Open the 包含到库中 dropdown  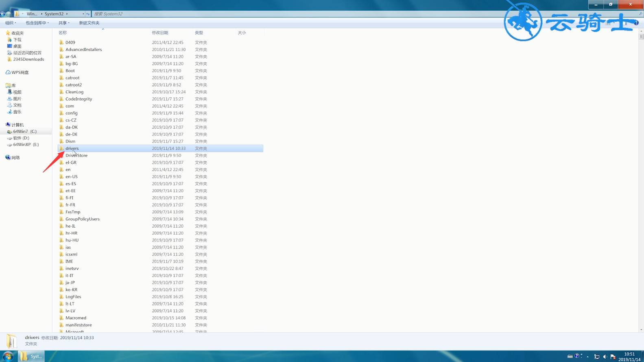click(37, 23)
